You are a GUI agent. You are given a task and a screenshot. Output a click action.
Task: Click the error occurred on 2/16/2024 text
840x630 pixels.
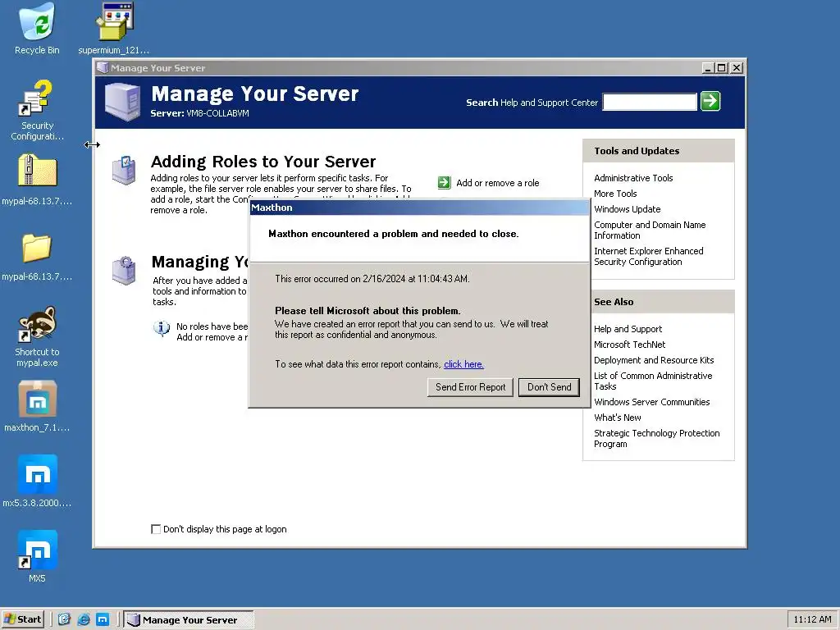tap(372, 279)
